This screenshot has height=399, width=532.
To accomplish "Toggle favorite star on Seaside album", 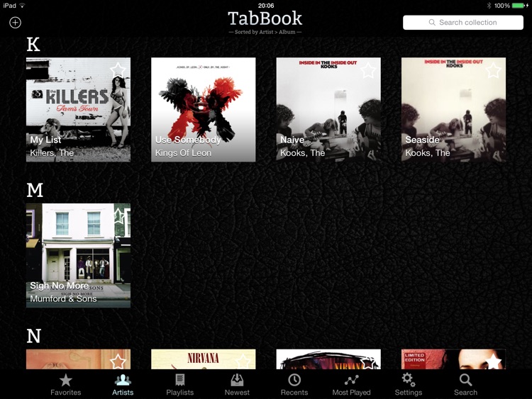I will click(x=493, y=70).
